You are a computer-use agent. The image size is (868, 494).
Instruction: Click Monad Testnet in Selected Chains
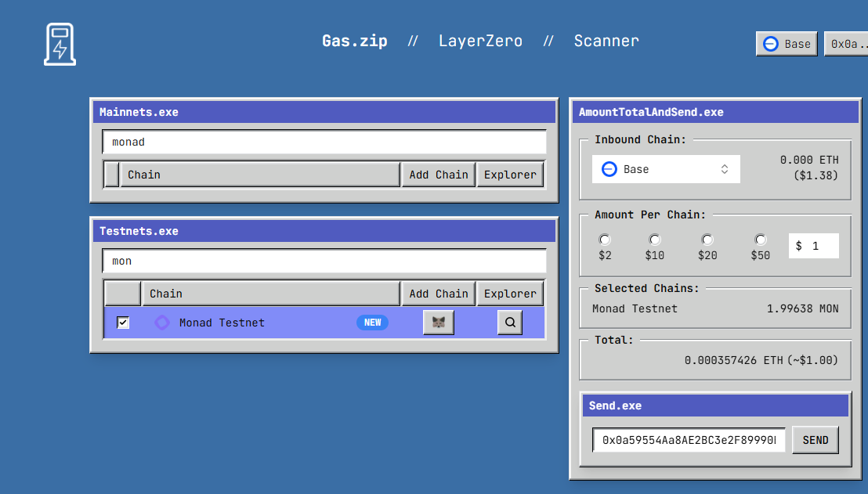tap(635, 308)
